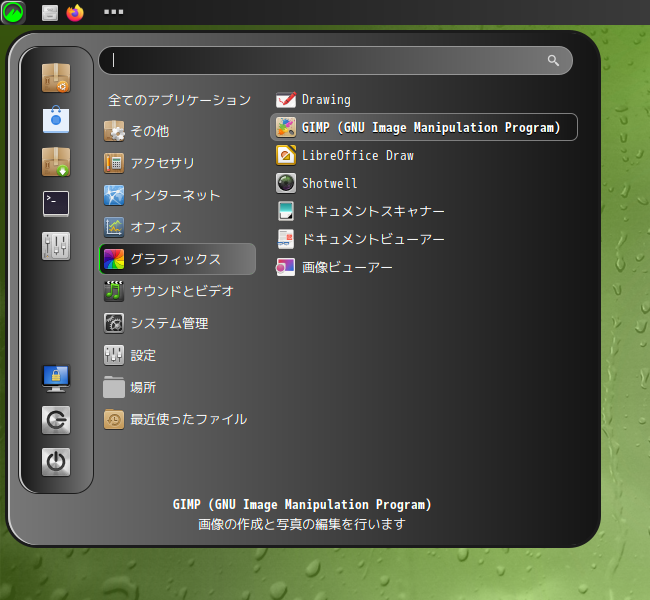Click the document viewer icon
650x600 pixels.
[x=286, y=239]
